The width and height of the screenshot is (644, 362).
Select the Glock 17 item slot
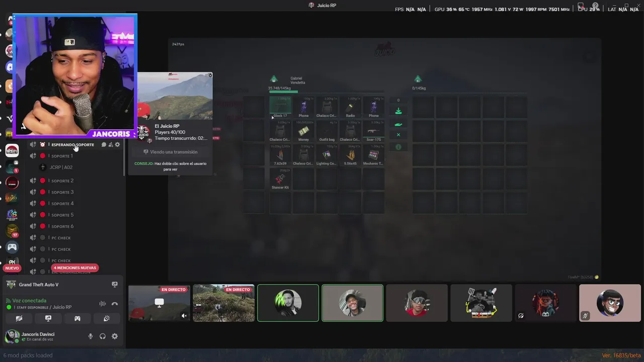[280, 107]
